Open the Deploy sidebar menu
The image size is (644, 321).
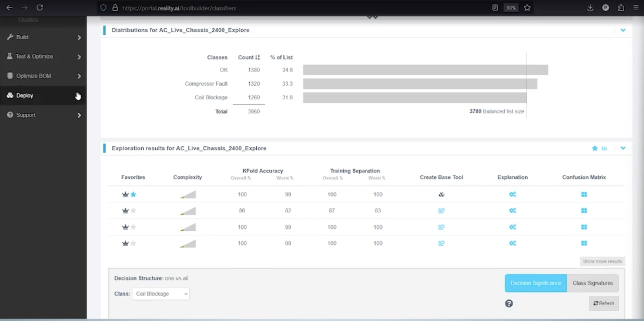coord(43,95)
